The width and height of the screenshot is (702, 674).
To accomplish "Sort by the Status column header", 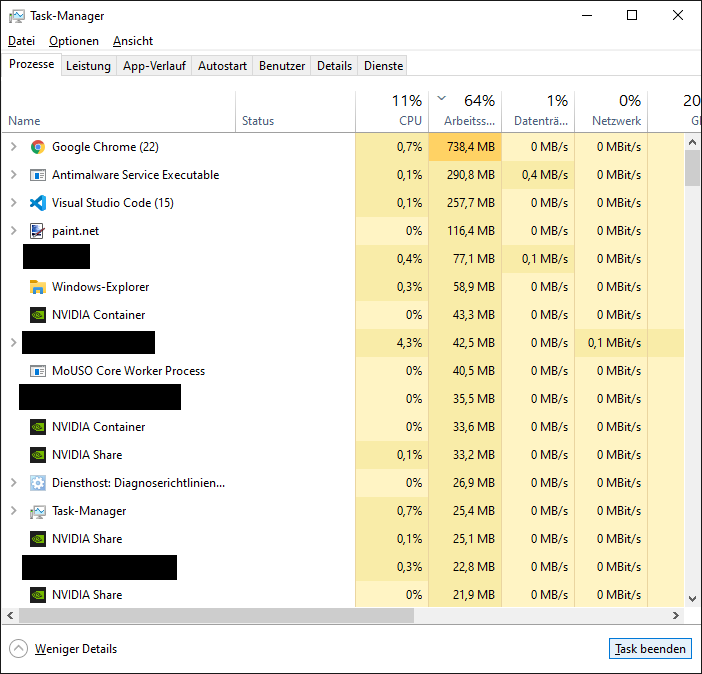I will tap(295, 112).
